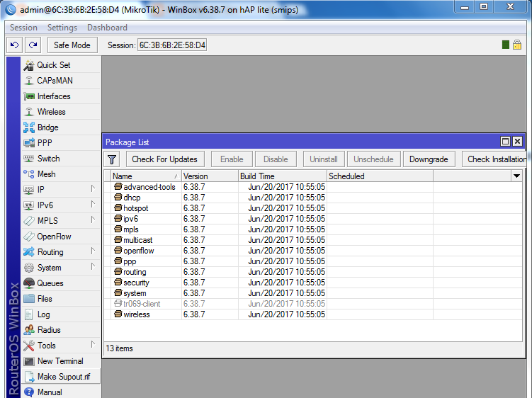The width and height of the screenshot is (532, 398).
Task: Click the green connection status indicator
Action: pyautogui.click(x=506, y=45)
